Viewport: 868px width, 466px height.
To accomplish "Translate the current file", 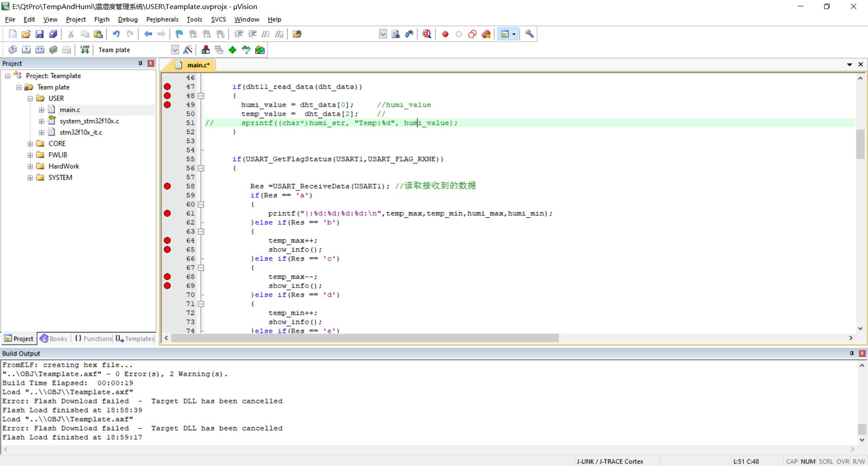I will point(13,50).
